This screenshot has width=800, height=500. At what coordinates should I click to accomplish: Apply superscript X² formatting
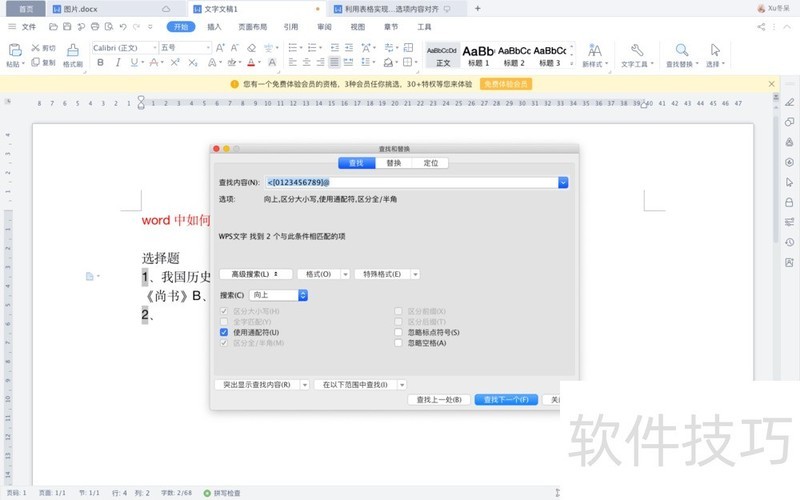(x=175, y=62)
